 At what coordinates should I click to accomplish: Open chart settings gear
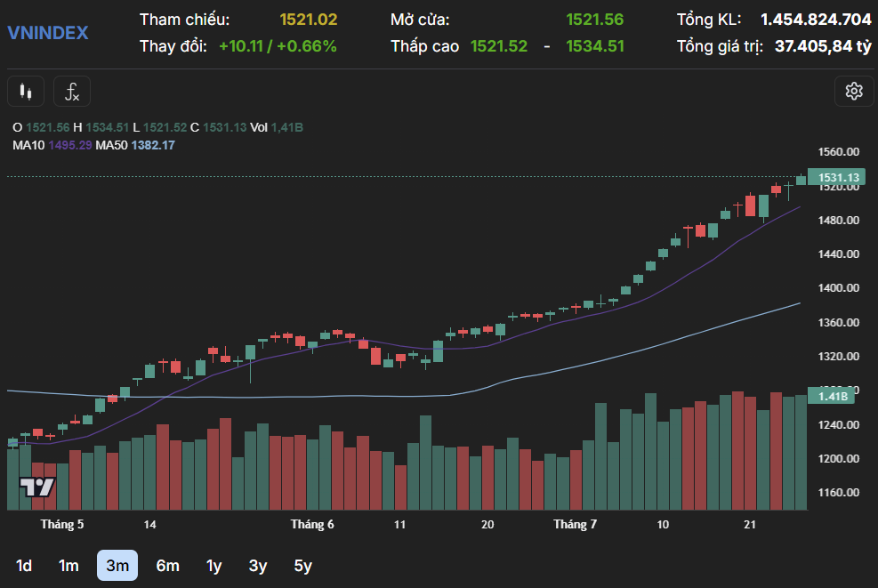[854, 91]
